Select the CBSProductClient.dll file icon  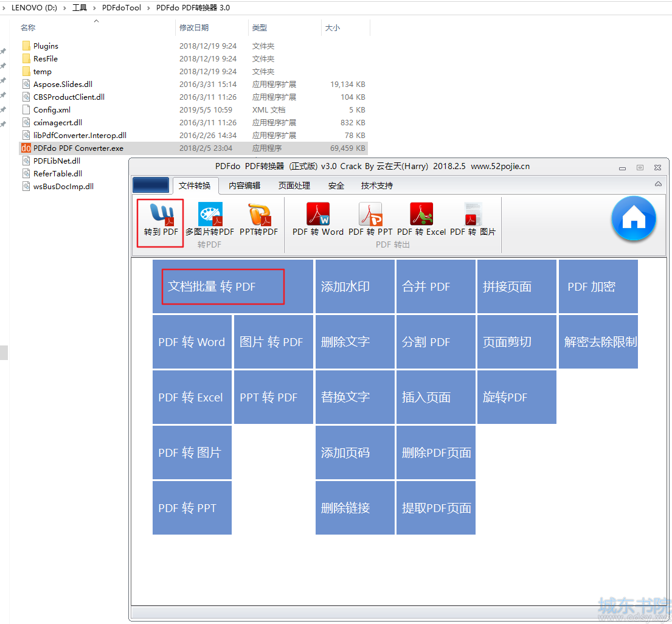tap(26, 97)
